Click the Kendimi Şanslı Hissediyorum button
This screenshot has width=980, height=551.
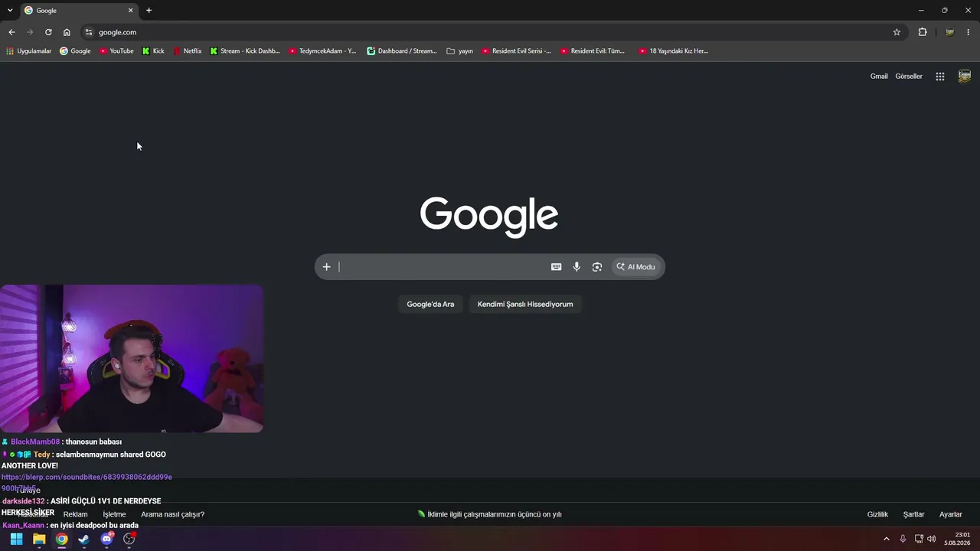pos(525,305)
